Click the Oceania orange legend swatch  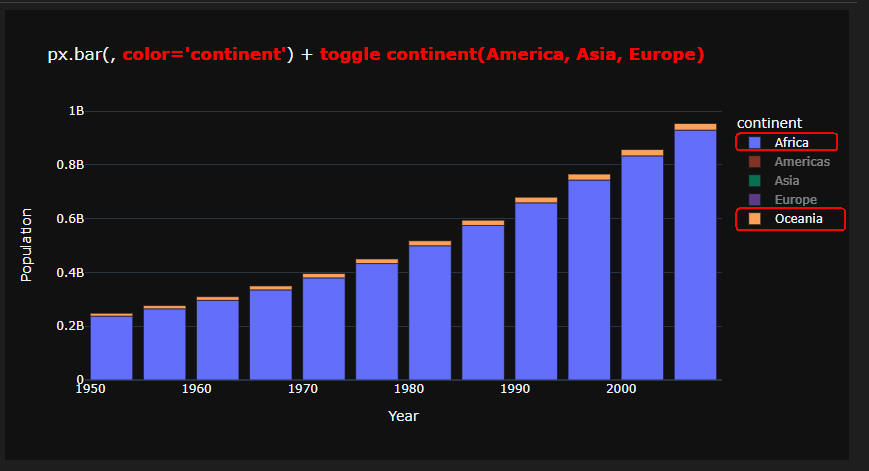tap(754, 219)
